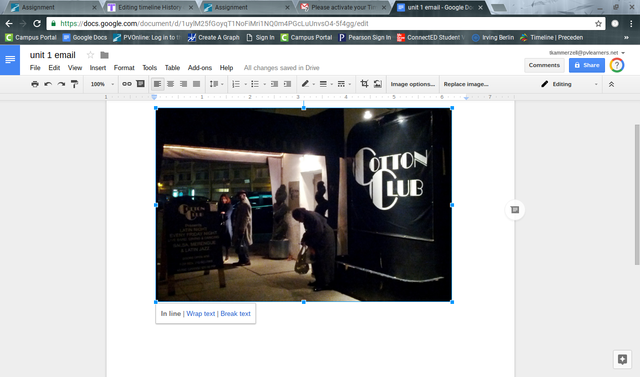Toggle right alignment

(x=183, y=84)
